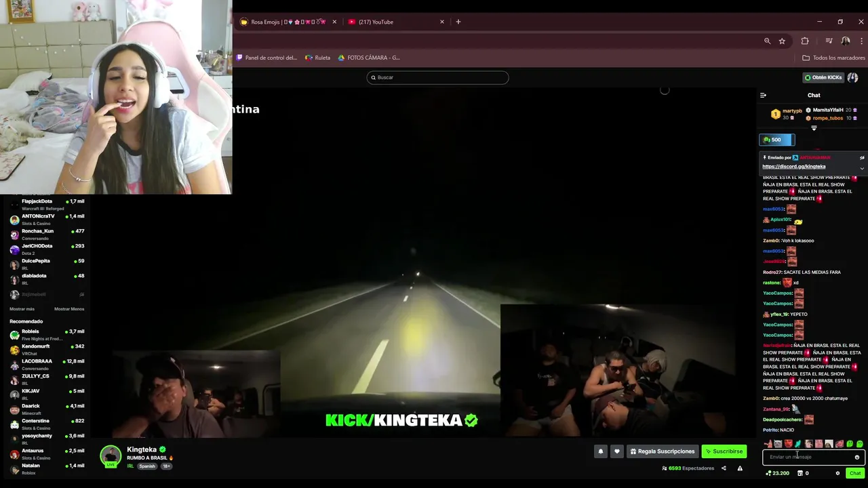868x488 pixels.
Task: Click the Spanish language tag
Action: 147,466
